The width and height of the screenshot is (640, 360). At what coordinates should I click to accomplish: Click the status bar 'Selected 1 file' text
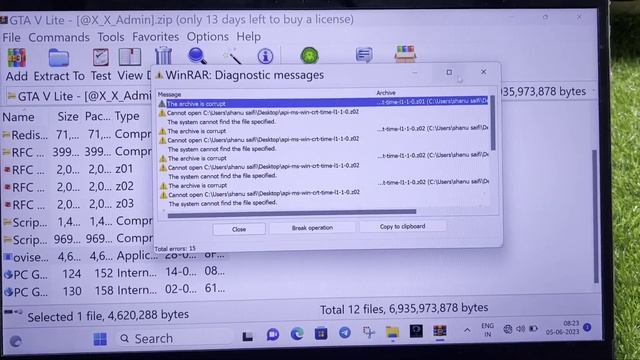click(108, 316)
